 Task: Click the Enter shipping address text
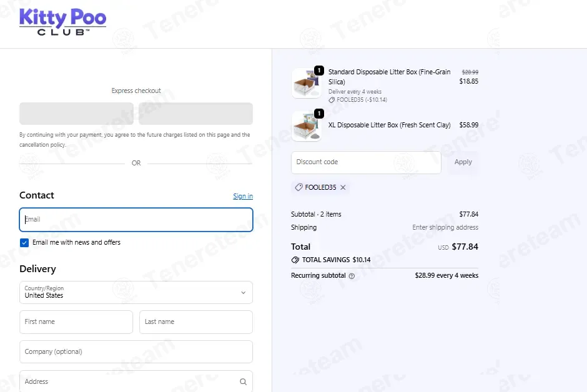click(445, 227)
